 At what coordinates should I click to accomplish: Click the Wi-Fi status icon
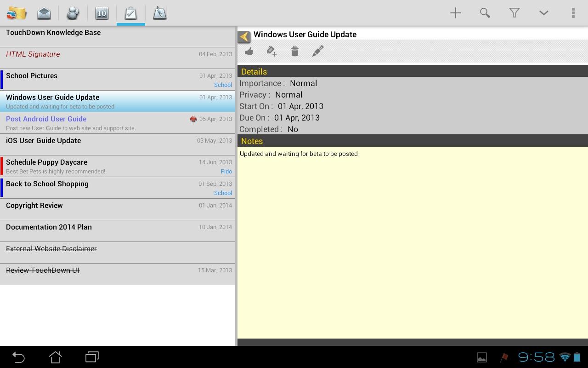565,357
